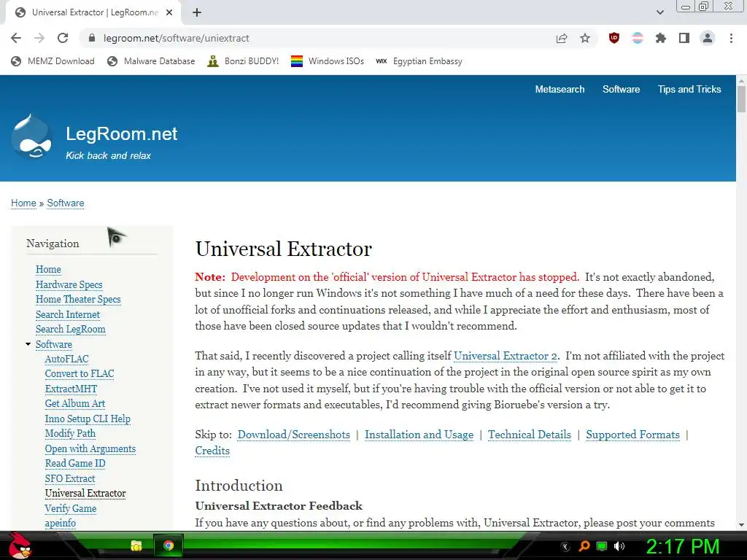The width and height of the screenshot is (747, 560).
Task: Expand the tab search dropdown chevron
Action: 659,12
